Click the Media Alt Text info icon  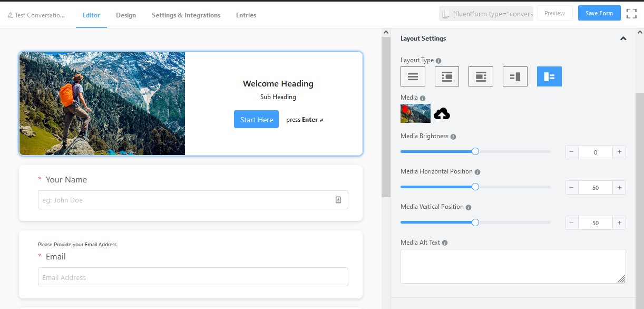445,243
